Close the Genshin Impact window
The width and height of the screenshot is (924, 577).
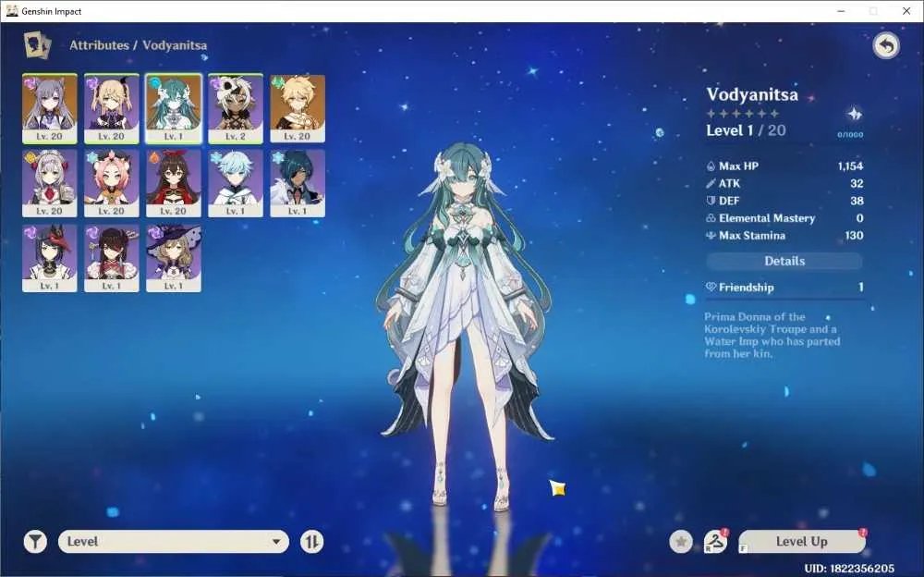[x=906, y=11]
